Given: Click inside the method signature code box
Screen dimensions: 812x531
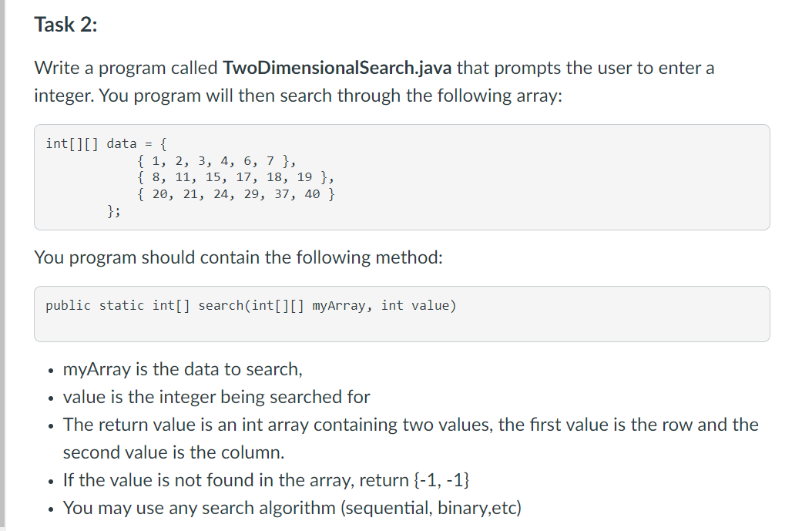Looking at the screenshot, I should tap(402, 314).
